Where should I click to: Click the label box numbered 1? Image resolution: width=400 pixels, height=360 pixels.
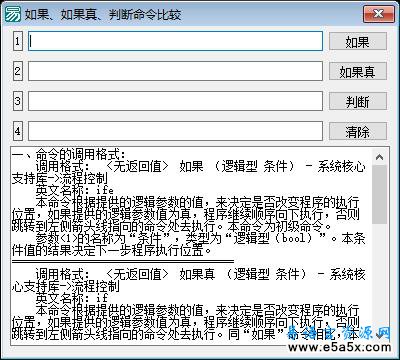point(18,41)
